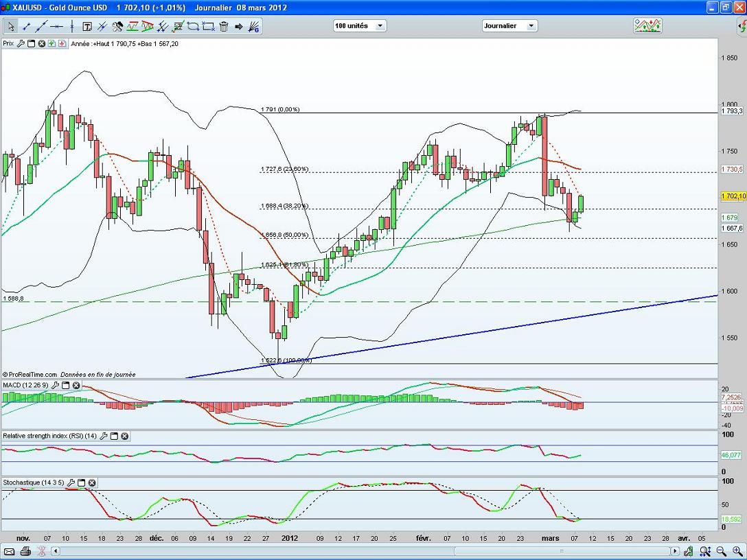Screen dimensions: 747x560
Task: Click the green export icon near zoom
Action: (x=689, y=552)
